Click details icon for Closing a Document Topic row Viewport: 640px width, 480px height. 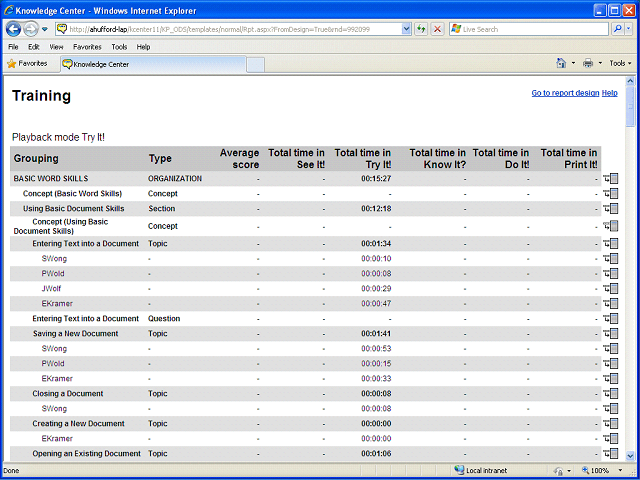[611, 393]
